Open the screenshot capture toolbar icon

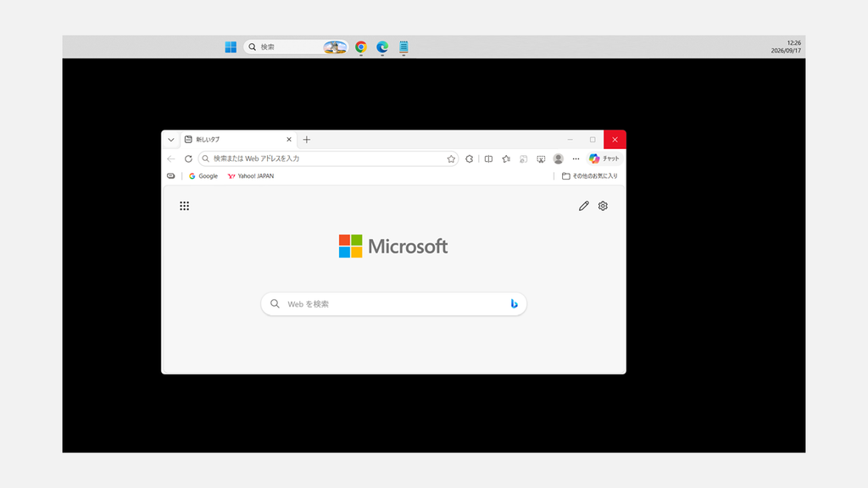point(541,158)
